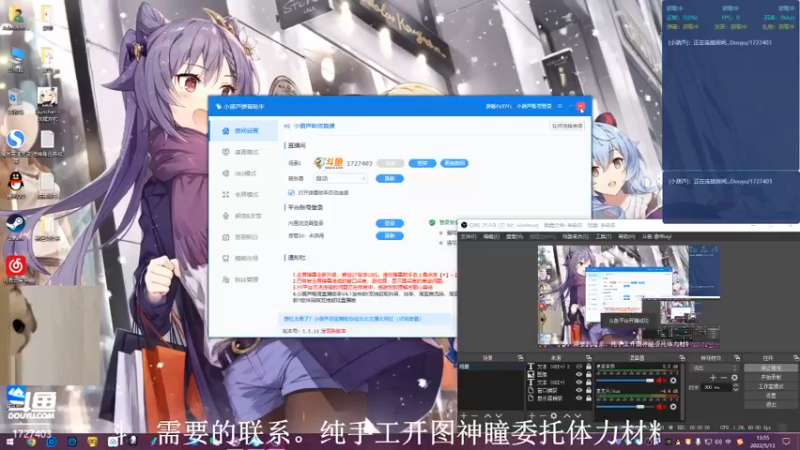Pop out the OBS 场景 dock panel
Image resolution: width=800 pixels, height=450 pixels.
click(x=520, y=358)
